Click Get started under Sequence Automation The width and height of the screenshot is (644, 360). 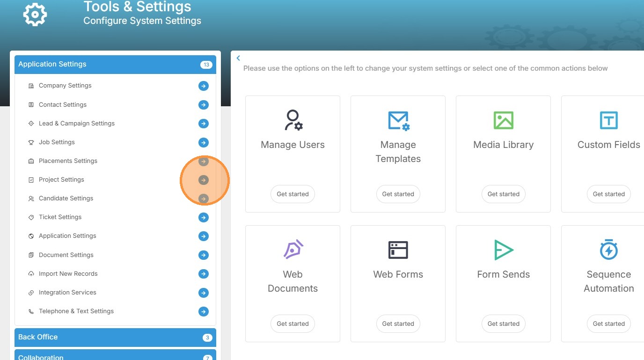coord(609,323)
